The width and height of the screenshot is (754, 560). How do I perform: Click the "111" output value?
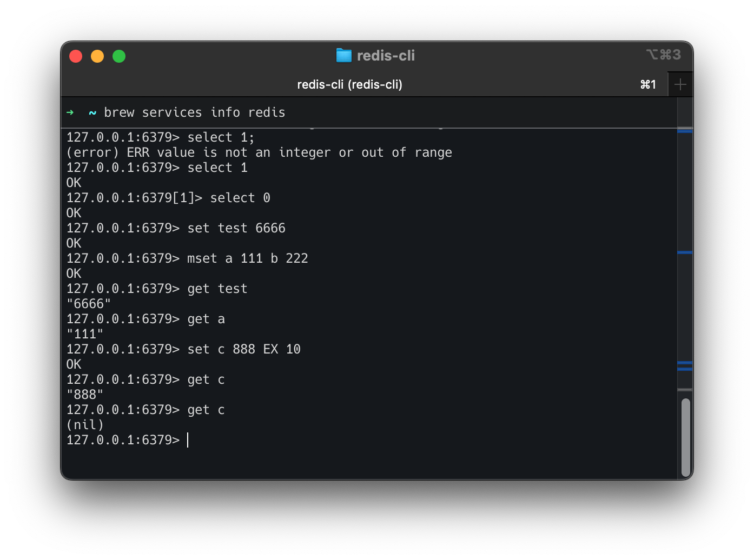coord(85,334)
